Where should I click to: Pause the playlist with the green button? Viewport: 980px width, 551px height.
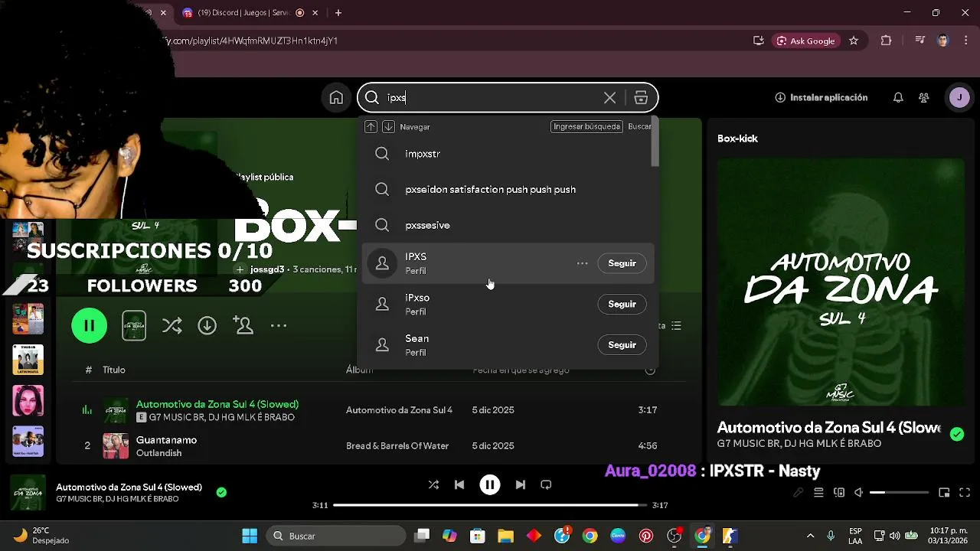point(90,326)
